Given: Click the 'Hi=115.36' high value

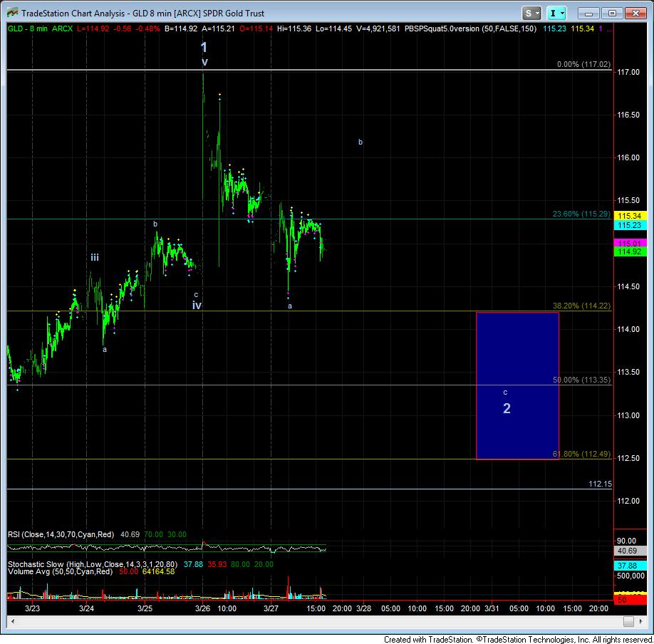Looking at the screenshot, I should (x=294, y=28).
